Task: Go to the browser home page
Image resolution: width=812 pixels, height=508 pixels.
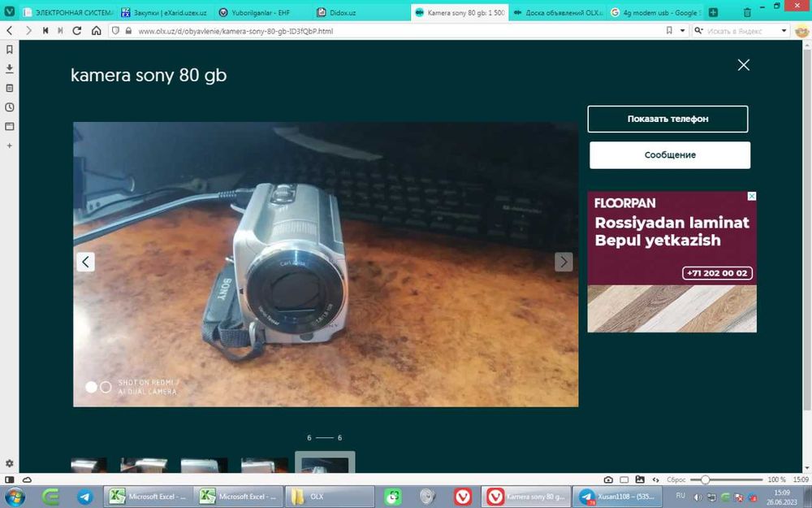Action: [97, 31]
